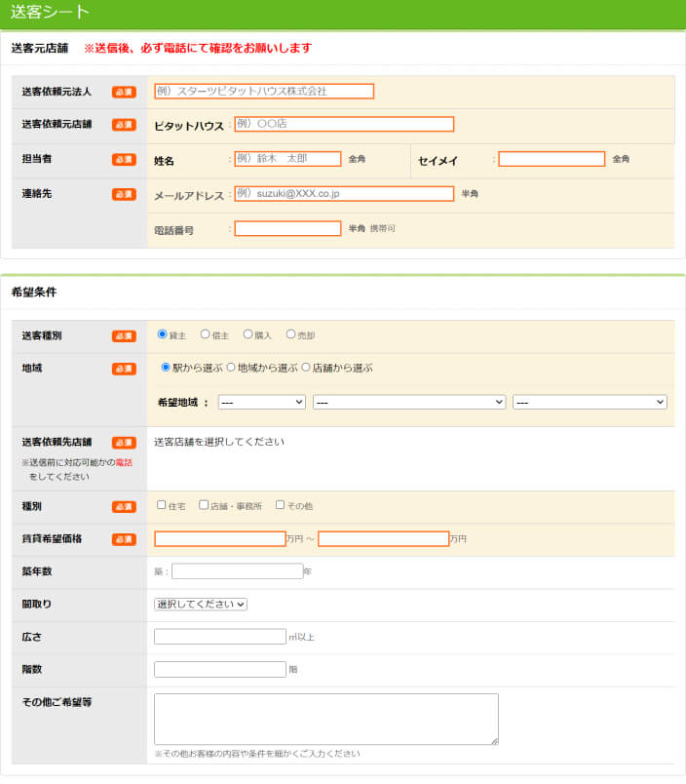Click the minimum 賃貸希望価格 field
This screenshot has width=686, height=784.
[x=220, y=538]
